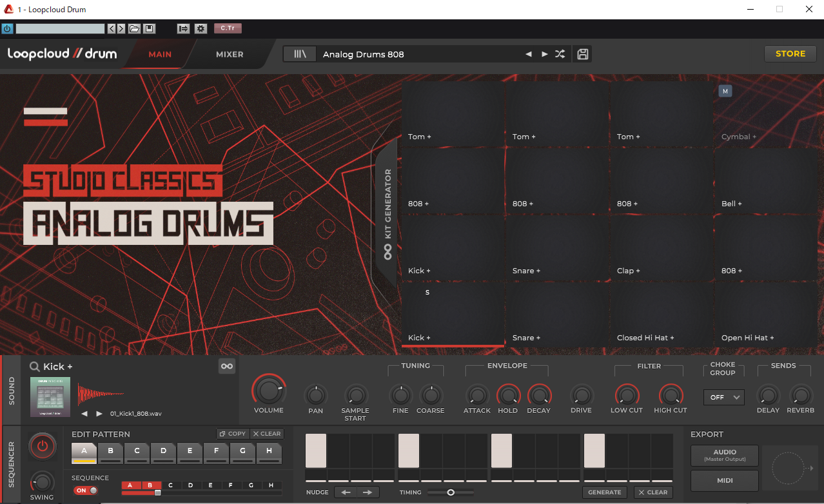Open the Sequencer side tab

click(12, 464)
